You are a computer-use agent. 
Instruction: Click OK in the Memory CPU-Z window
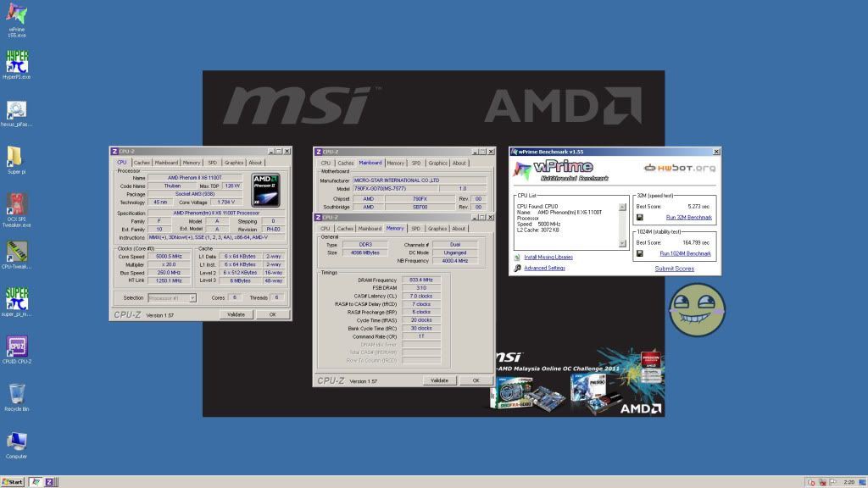click(x=476, y=380)
